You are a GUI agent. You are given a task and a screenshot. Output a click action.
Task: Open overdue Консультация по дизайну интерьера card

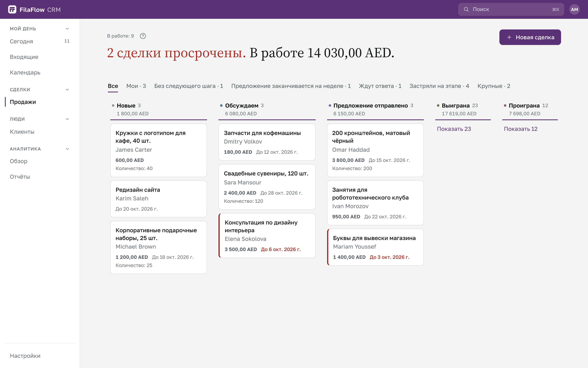pyautogui.click(x=267, y=236)
